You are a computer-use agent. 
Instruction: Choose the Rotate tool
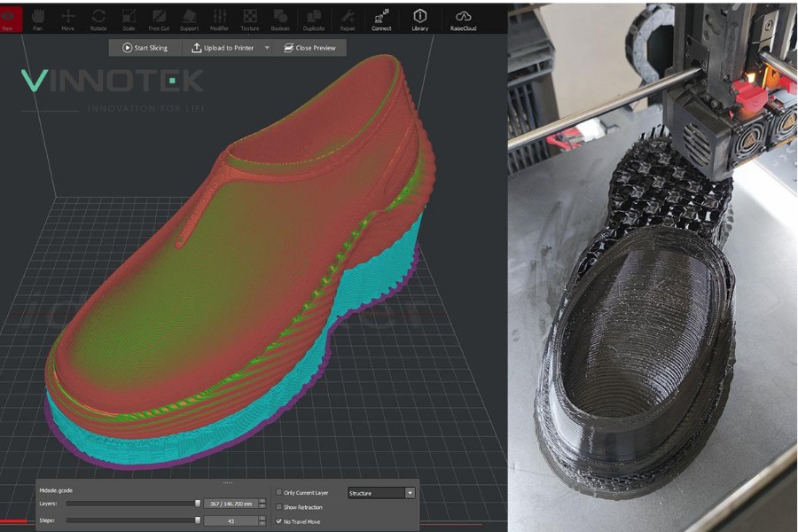(x=98, y=20)
